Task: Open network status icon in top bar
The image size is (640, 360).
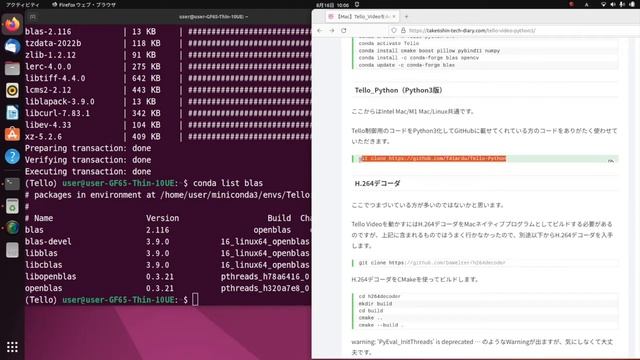Action: [603, 4]
